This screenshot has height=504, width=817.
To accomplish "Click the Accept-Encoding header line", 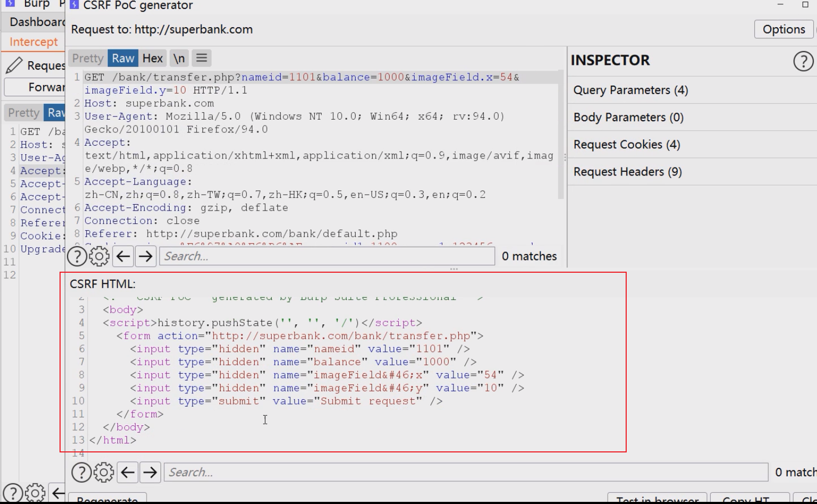I will pyautogui.click(x=186, y=208).
